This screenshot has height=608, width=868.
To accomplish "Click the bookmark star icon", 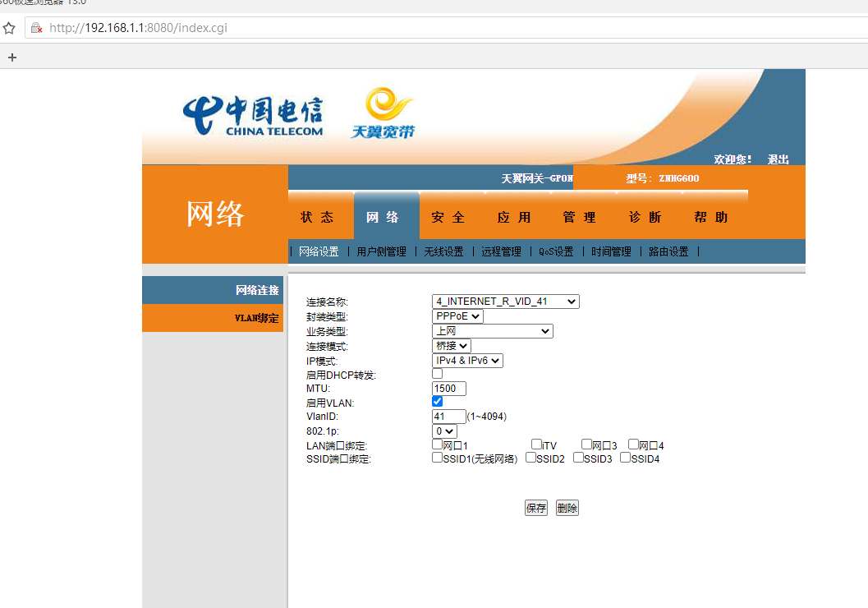I will [x=9, y=28].
